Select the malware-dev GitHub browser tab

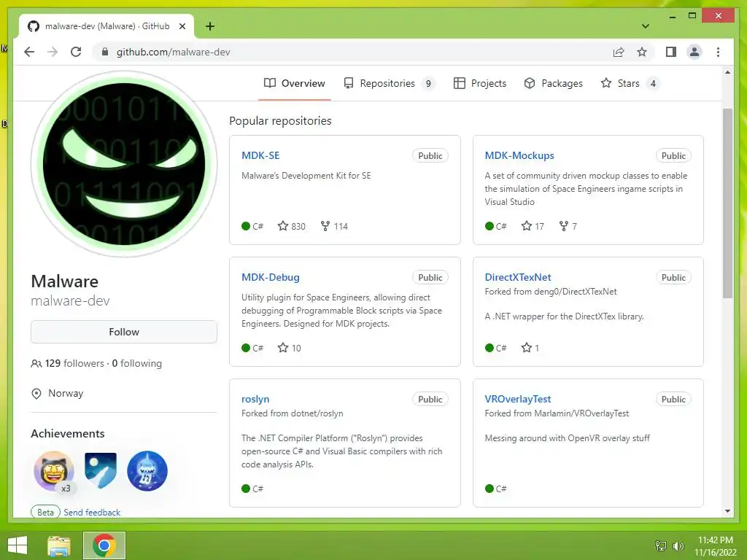[x=107, y=26]
